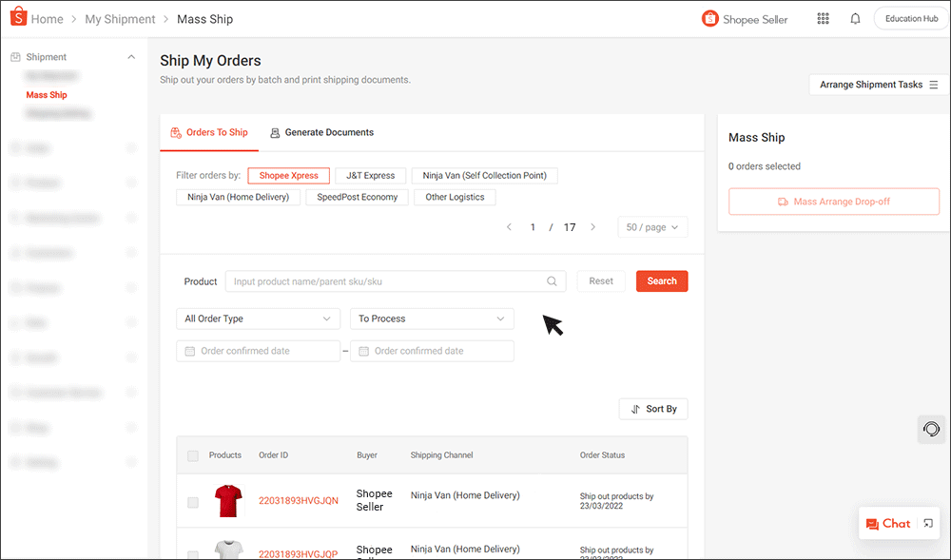The height and width of the screenshot is (560, 951).
Task: Change the 50 / page dropdown
Action: tap(652, 227)
